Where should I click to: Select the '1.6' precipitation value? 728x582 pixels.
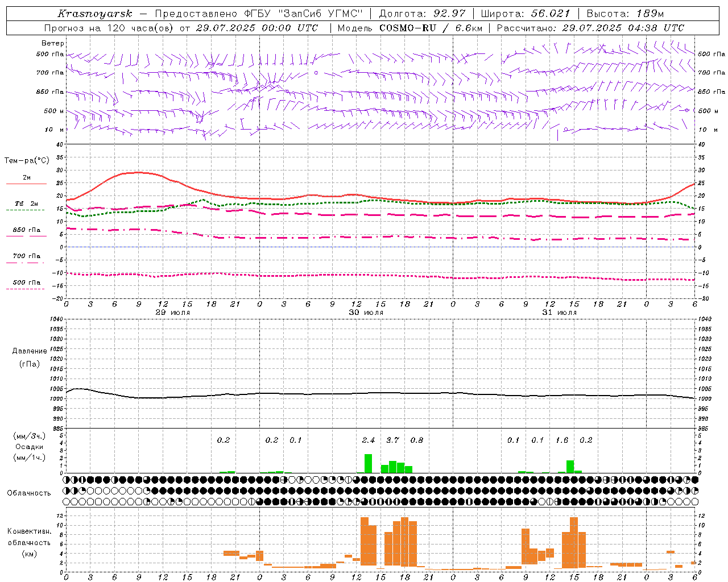point(562,440)
